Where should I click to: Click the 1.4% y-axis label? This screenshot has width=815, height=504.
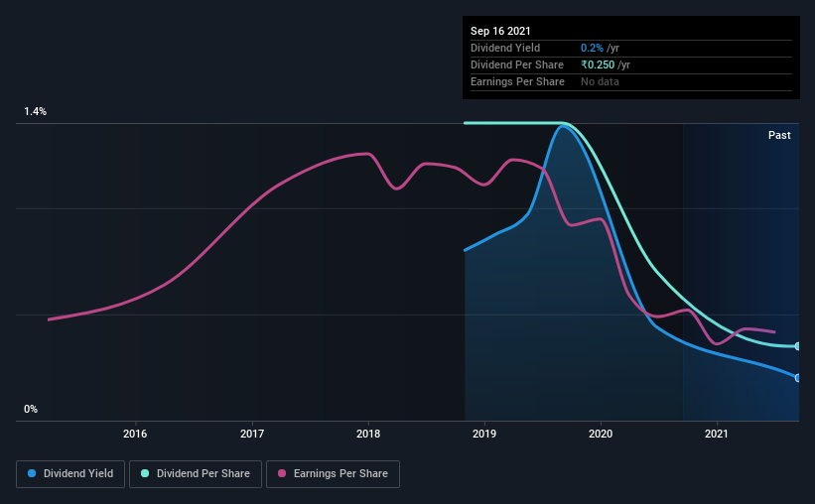[36, 111]
